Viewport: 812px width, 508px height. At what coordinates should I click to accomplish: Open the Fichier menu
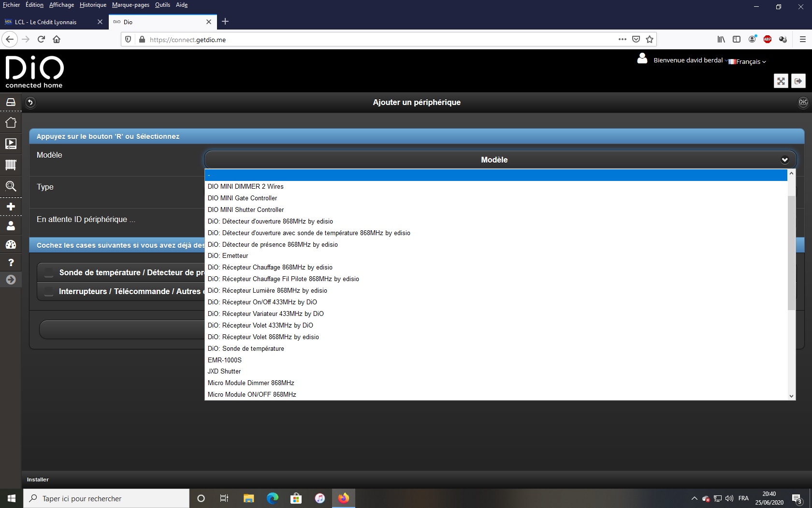pos(11,5)
